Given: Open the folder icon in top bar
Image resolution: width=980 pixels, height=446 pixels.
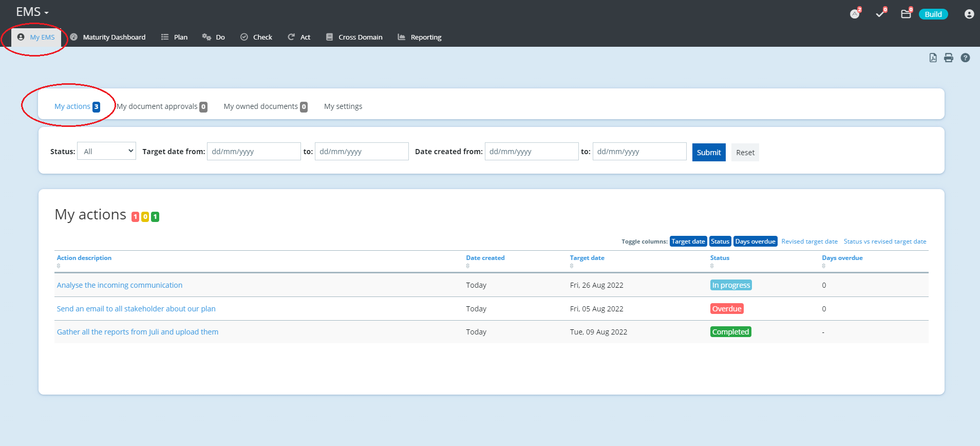Looking at the screenshot, I should 906,14.
